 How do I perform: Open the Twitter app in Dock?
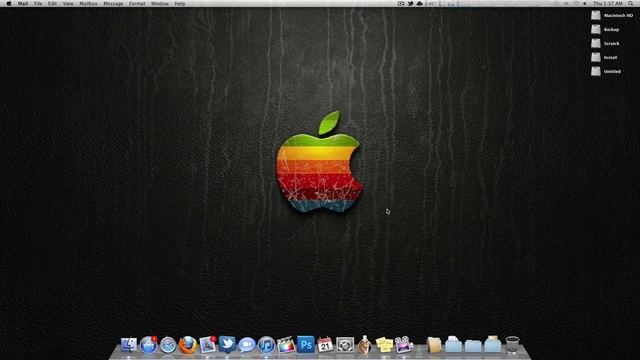click(x=227, y=344)
